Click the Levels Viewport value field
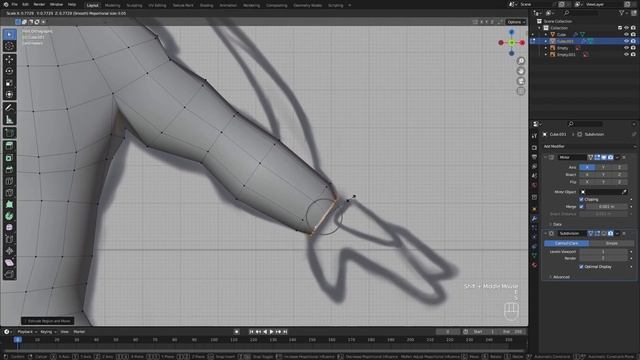 (x=603, y=251)
